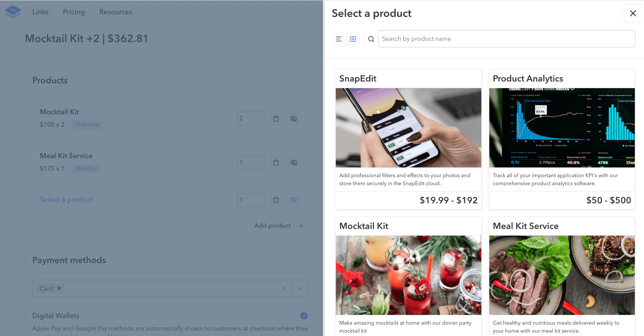Click the Pricing menu item
Screen dimensions: 644x336
(74, 12)
